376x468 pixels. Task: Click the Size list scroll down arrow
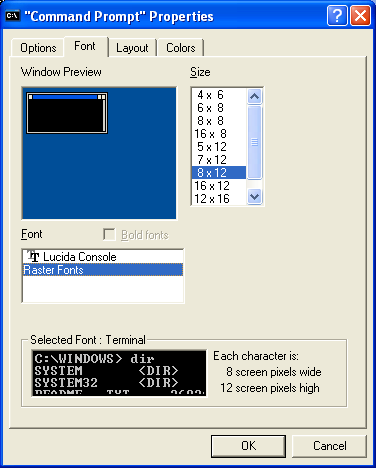click(x=254, y=196)
